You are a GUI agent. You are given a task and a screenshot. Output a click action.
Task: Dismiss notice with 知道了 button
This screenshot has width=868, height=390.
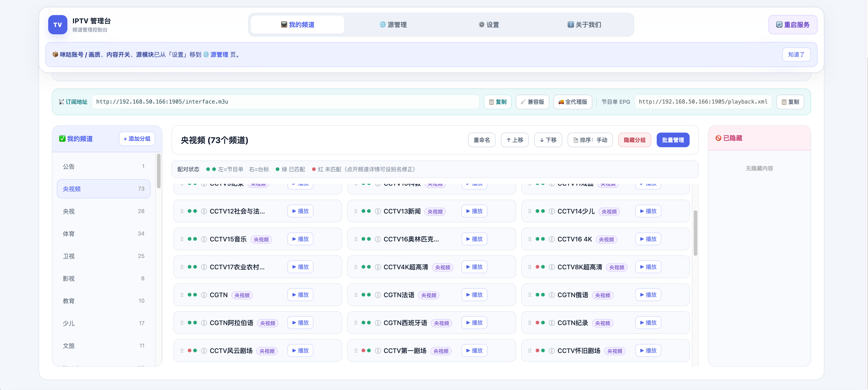(x=796, y=55)
